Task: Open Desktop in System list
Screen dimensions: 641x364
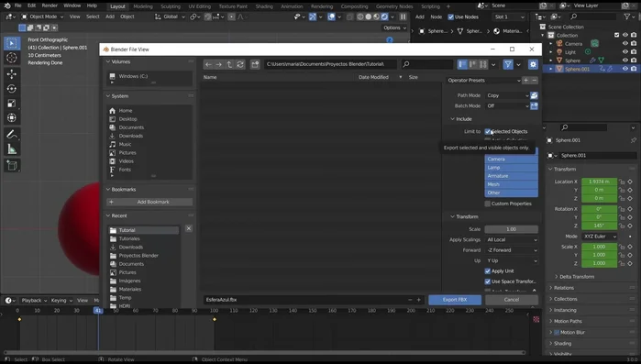Action: pos(127,119)
